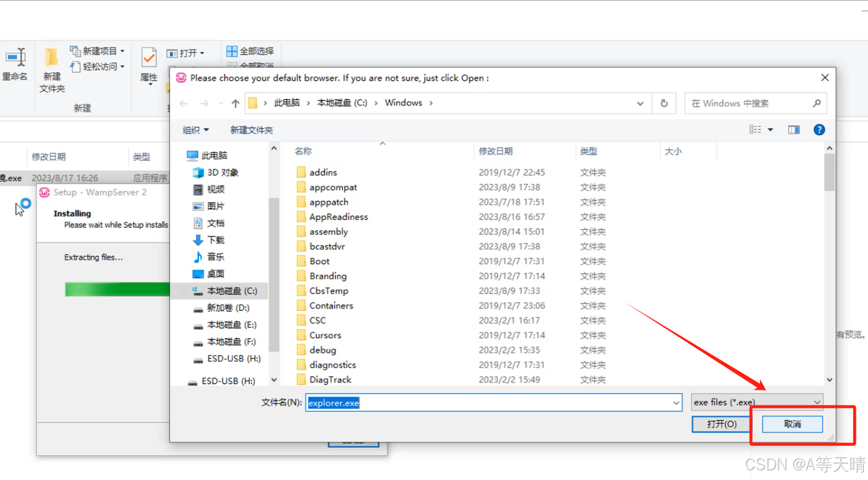The height and width of the screenshot is (480, 868).
Task: Select the assembly folder
Action: click(328, 232)
